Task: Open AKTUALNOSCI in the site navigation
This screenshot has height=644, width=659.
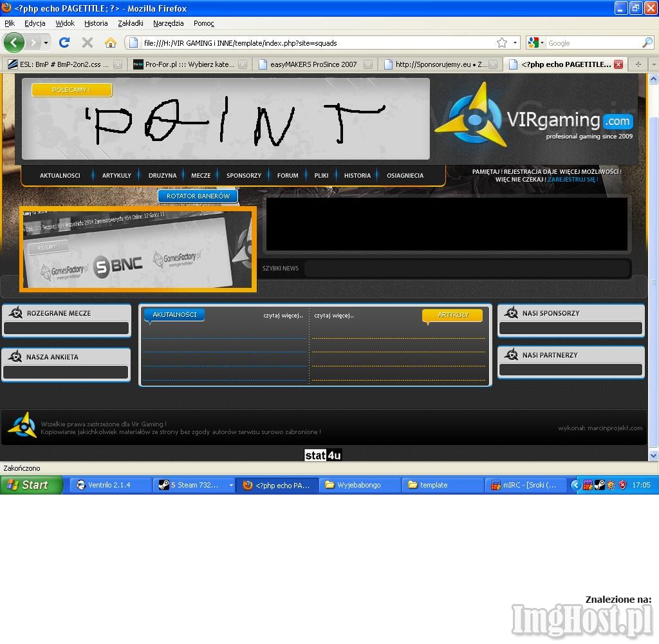Action: click(60, 175)
